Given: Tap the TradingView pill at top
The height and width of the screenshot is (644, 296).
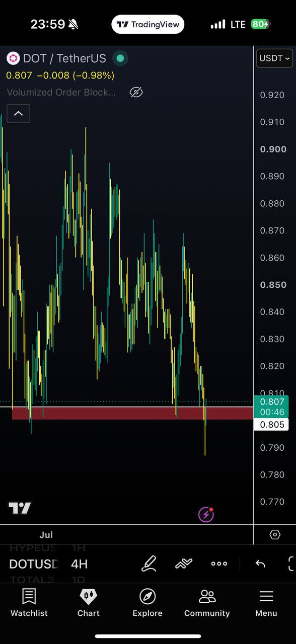Looking at the screenshot, I should point(148,24).
